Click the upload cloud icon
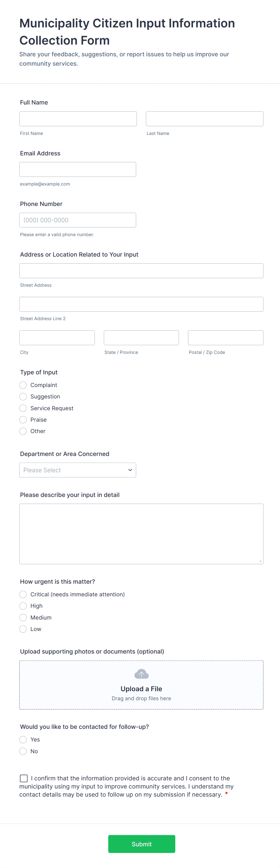 (141, 674)
